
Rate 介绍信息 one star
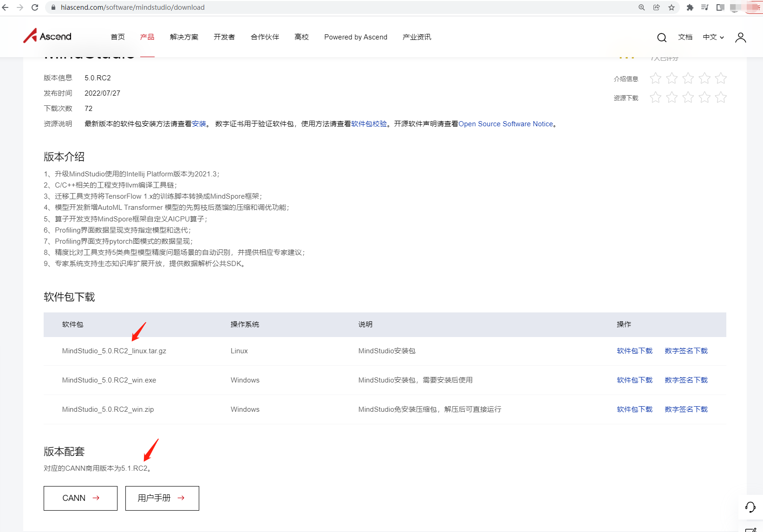coord(656,78)
